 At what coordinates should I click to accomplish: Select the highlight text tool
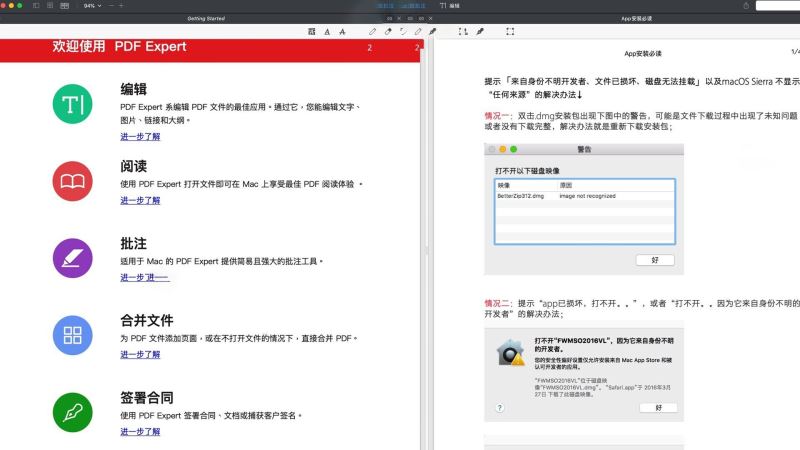coord(312,32)
